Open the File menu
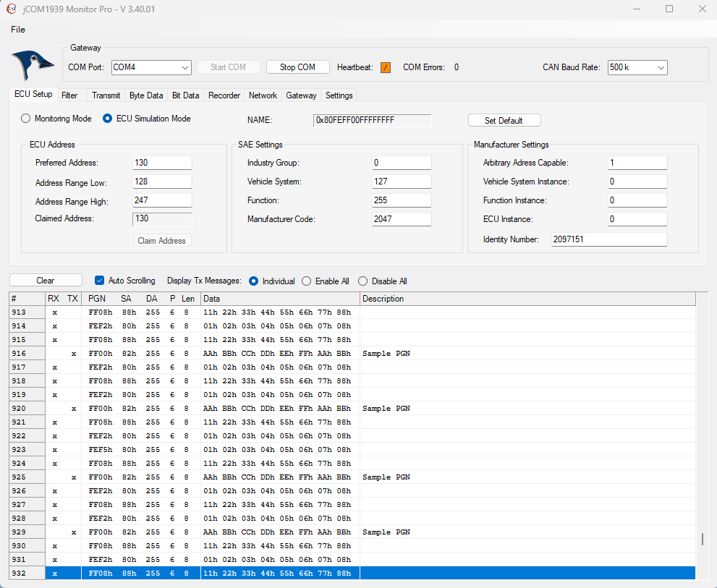This screenshot has height=588, width=717. point(18,30)
